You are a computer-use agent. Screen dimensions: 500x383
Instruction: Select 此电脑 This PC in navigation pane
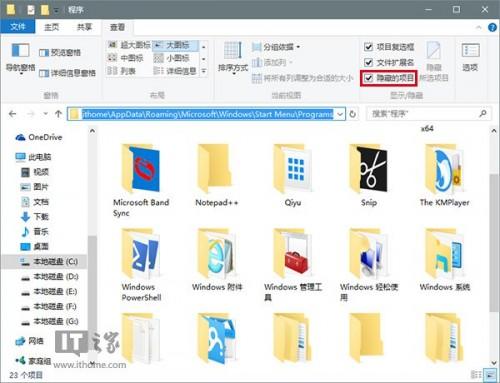tap(33, 157)
